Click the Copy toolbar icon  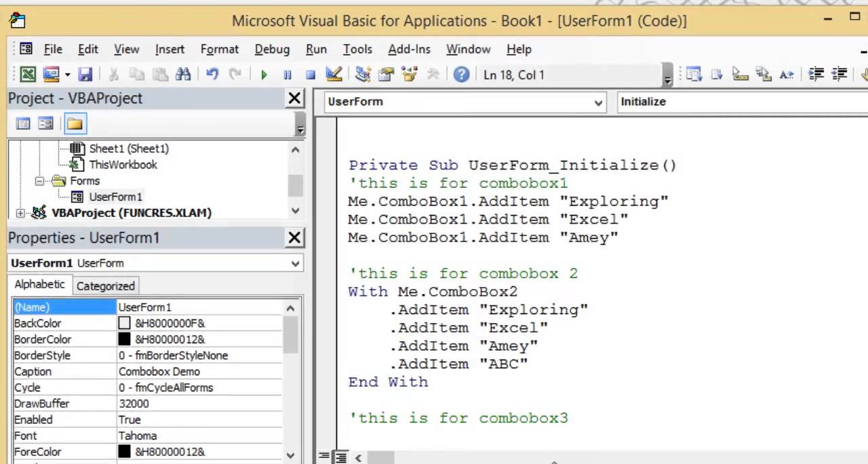(137, 75)
